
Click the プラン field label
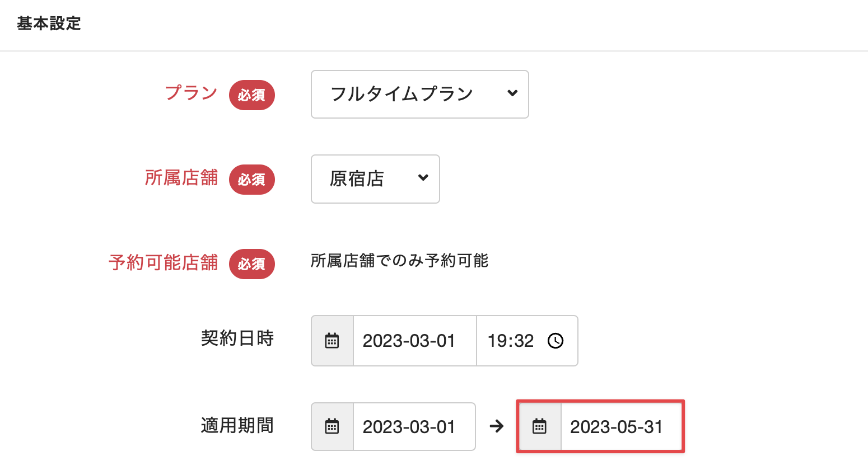pyautogui.click(x=191, y=93)
